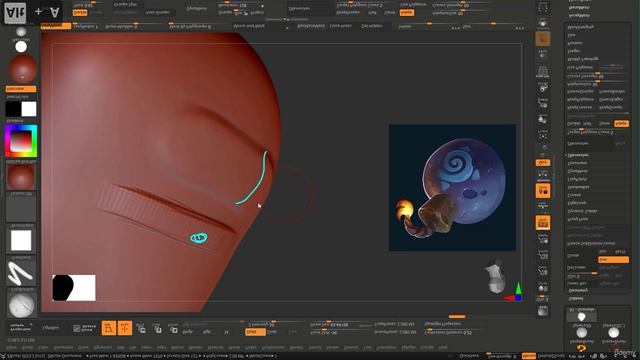This screenshot has width=640, height=360.
Task: Toggle the Rgb channel button
Action: point(207,332)
